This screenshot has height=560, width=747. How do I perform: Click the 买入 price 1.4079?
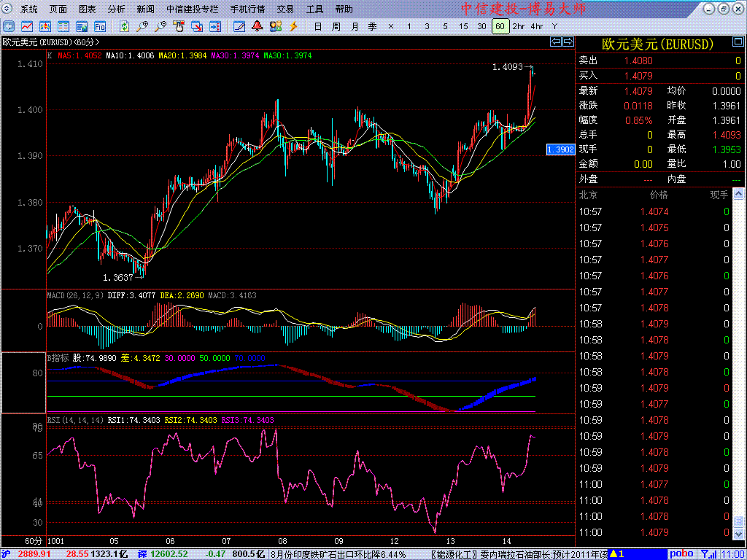638,76
